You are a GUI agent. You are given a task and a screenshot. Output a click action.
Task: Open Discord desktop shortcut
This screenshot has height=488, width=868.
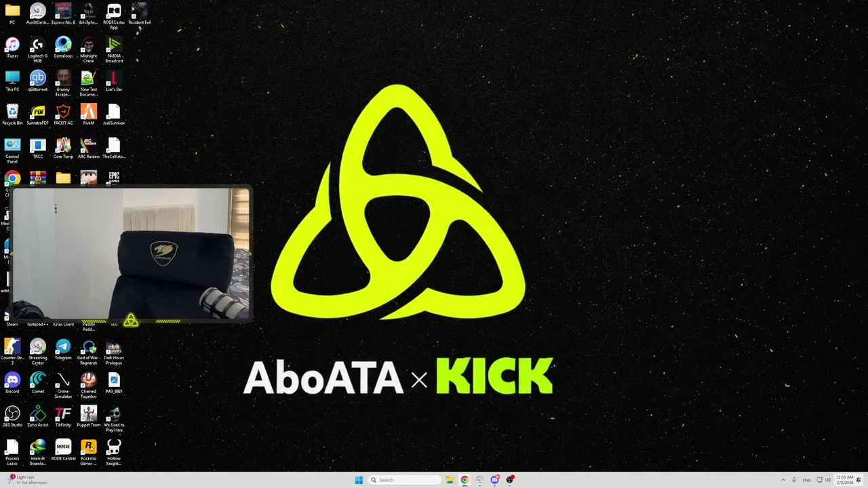(12, 382)
